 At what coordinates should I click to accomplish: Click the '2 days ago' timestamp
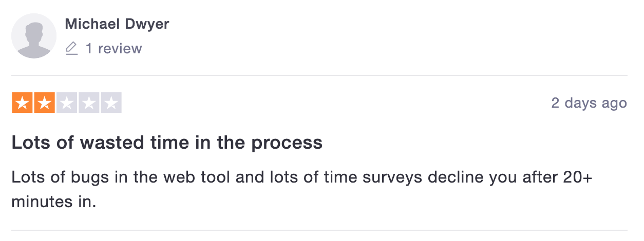coord(589,103)
